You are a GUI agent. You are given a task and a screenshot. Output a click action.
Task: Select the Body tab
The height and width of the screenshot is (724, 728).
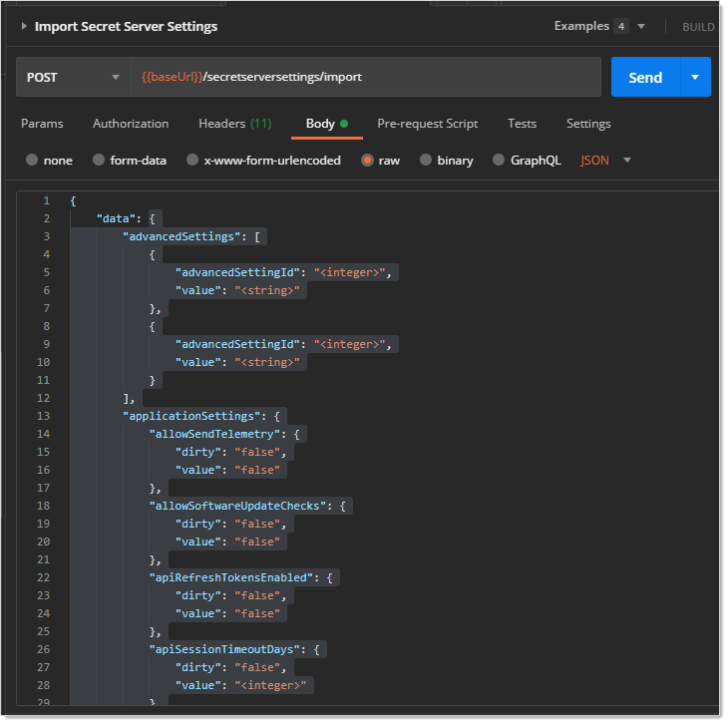point(321,124)
